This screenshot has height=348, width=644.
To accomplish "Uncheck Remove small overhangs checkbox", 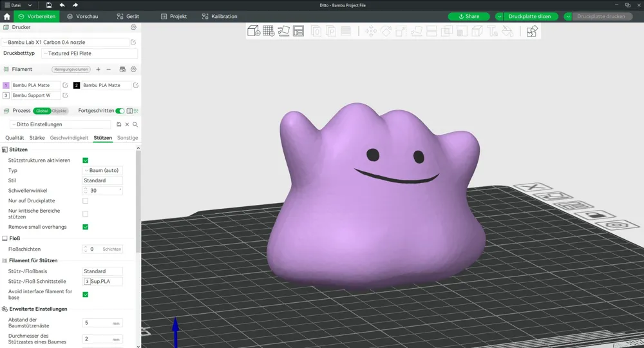I will click(x=86, y=227).
